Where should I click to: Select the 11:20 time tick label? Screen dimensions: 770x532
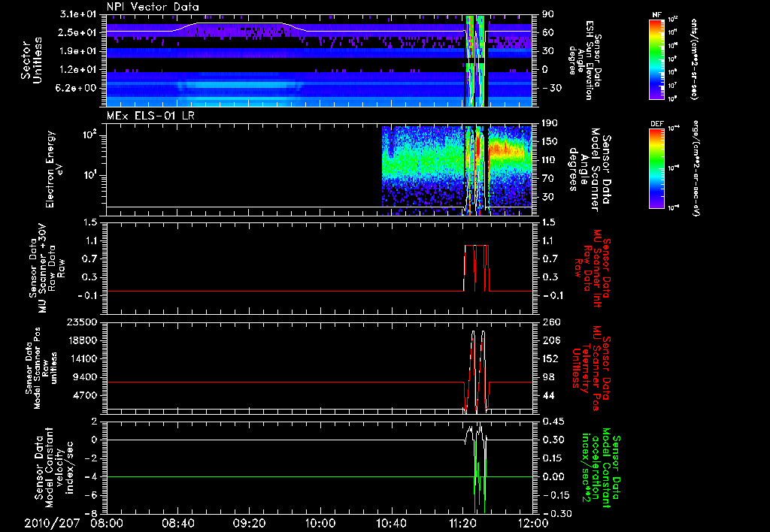[x=462, y=523]
